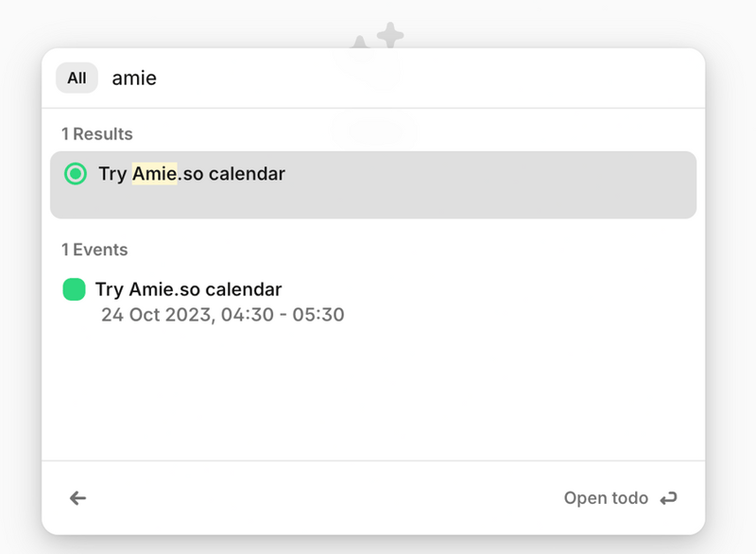Click the return key symbol beside Open todo
Image resolution: width=756 pixels, height=554 pixels.
coord(671,498)
